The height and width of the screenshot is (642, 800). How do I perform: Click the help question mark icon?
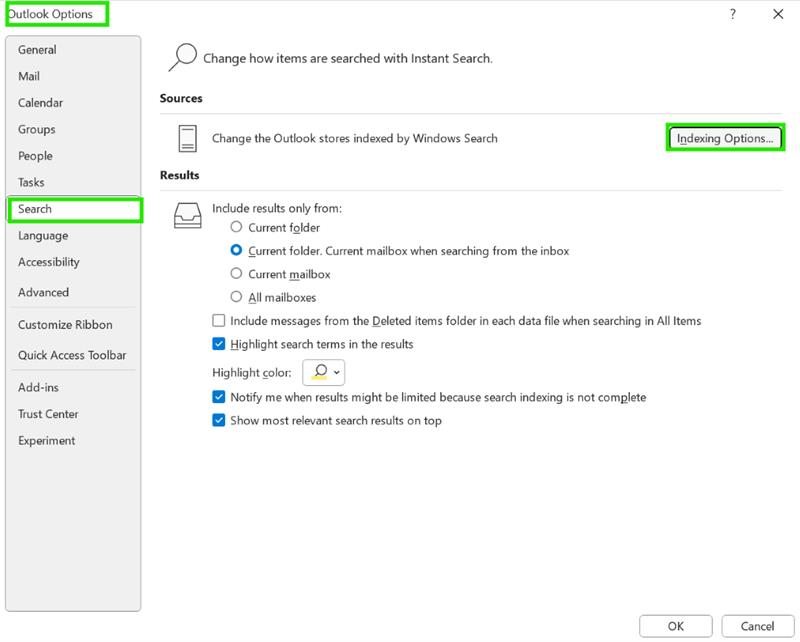tap(733, 14)
